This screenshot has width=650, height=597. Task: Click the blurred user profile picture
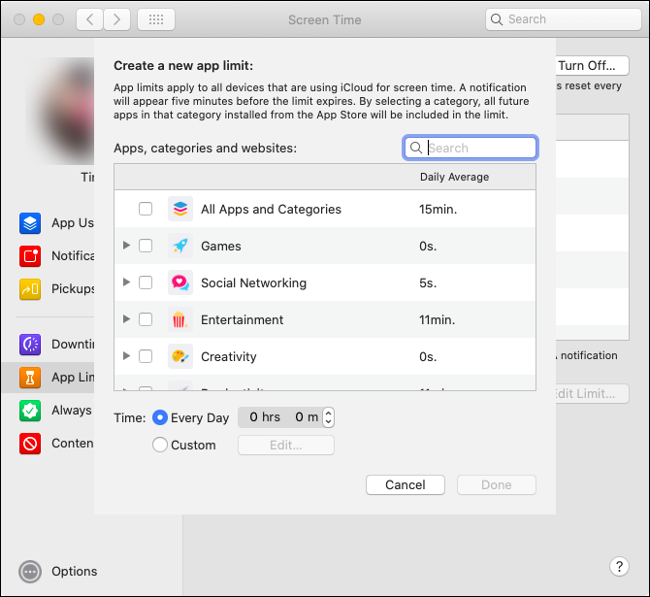tap(60, 111)
